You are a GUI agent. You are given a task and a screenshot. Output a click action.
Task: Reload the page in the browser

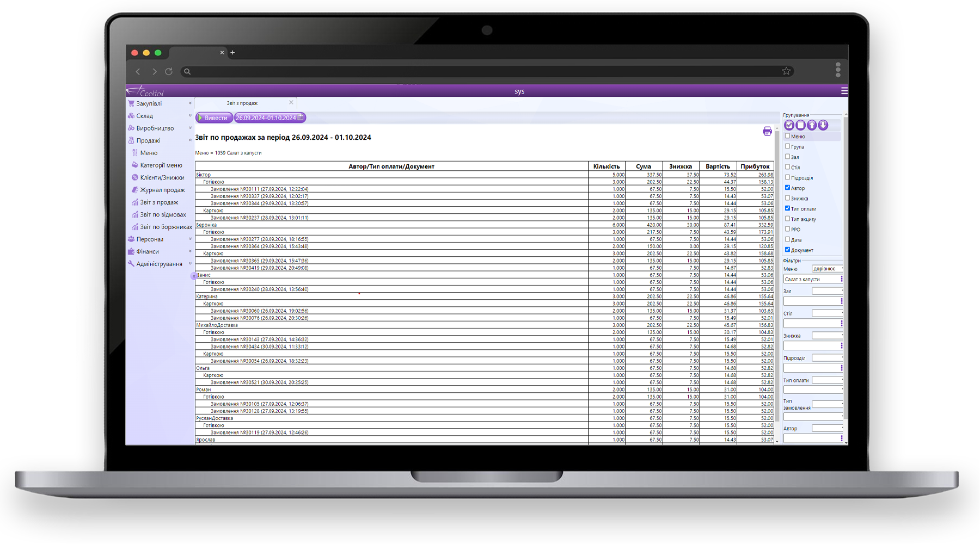point(169,72)
